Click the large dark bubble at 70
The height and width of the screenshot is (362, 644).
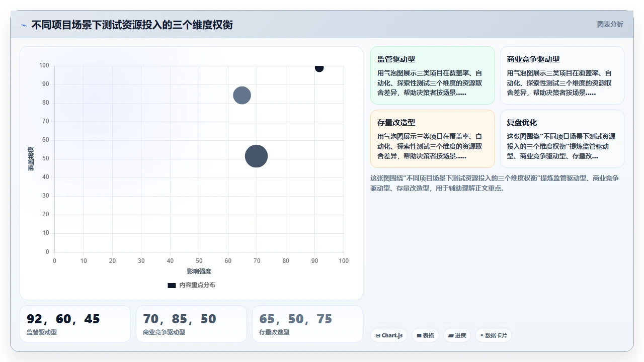257,156
